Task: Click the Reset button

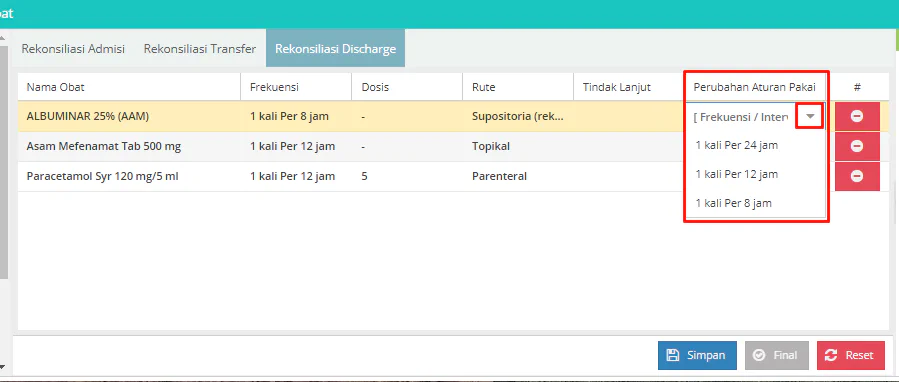Action: (x=850, y=355)
